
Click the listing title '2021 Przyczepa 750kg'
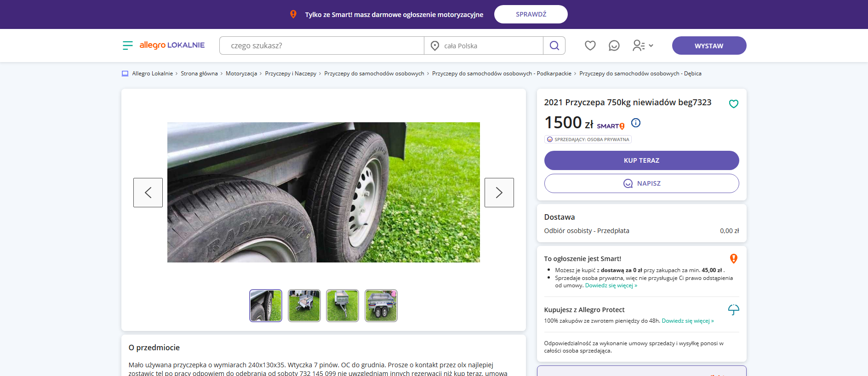pos(628,103)
